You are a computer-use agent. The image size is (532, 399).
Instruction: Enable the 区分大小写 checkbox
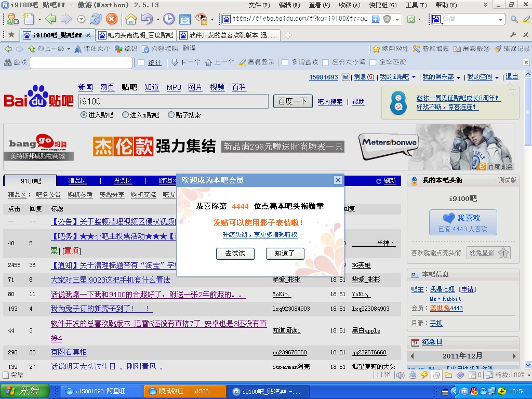click(x=325, y=62)
